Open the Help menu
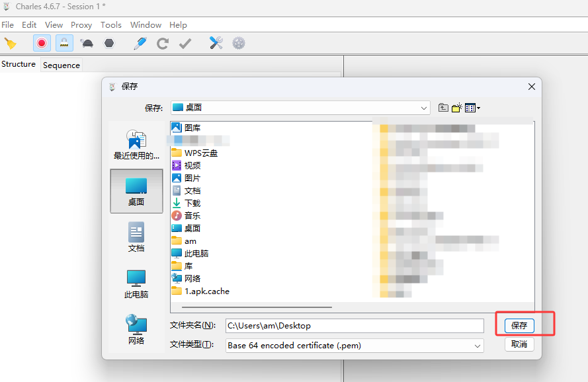Screen dimensions: 588x382 [178, 24]
